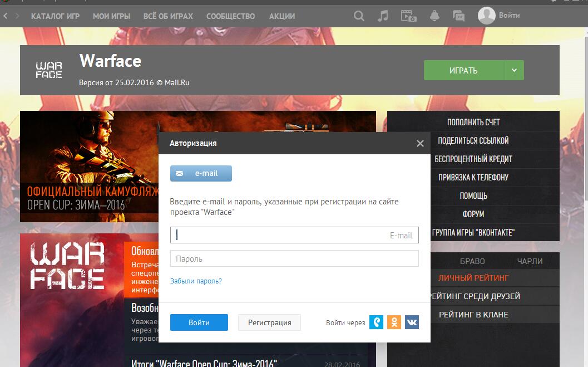Image resolution: width=588 pixels, height=367 pixels.
Task: Click the Warface game logo in header
Action: tap(49, 70)
